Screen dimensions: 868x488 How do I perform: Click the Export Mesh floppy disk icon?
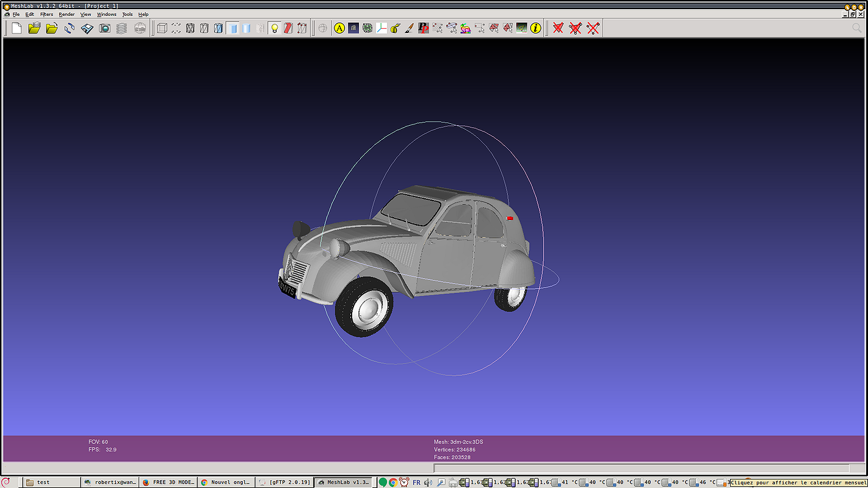87,28
